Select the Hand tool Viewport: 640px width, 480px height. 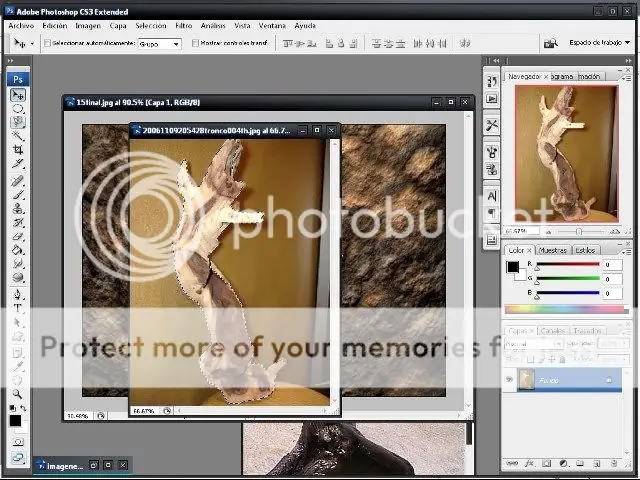(x=18, y=380)
